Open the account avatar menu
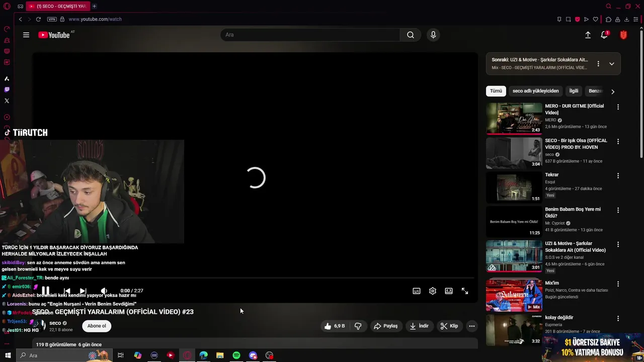This screenshot has width=644, height=362. 623,35
